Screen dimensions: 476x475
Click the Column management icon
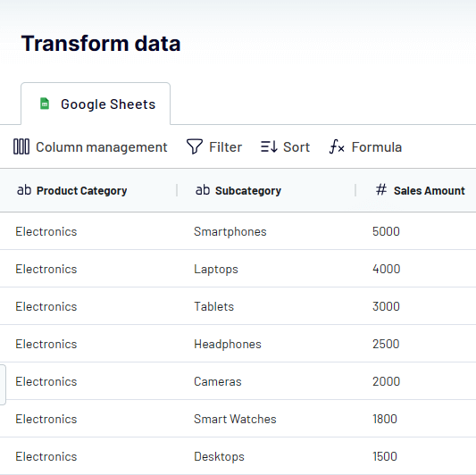[21, 146]
